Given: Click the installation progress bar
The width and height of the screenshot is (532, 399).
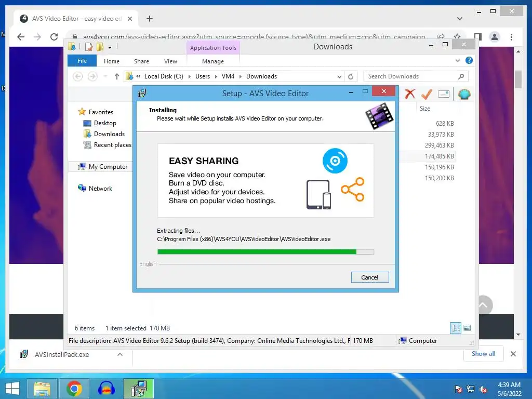Looking at the screenshot, I should point(265,252).
